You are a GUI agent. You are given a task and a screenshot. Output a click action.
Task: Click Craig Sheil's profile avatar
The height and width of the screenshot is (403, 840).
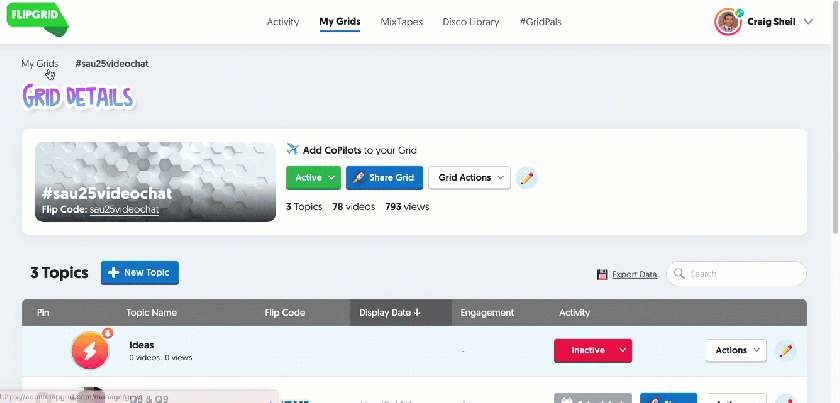[727, 21]
